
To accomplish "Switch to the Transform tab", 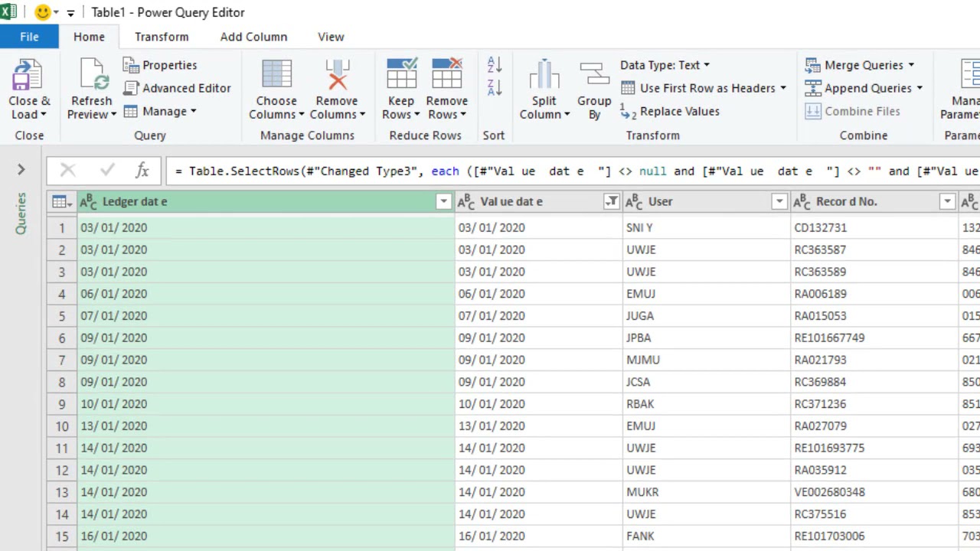I will pyautogui.click(x=162, y=37).
